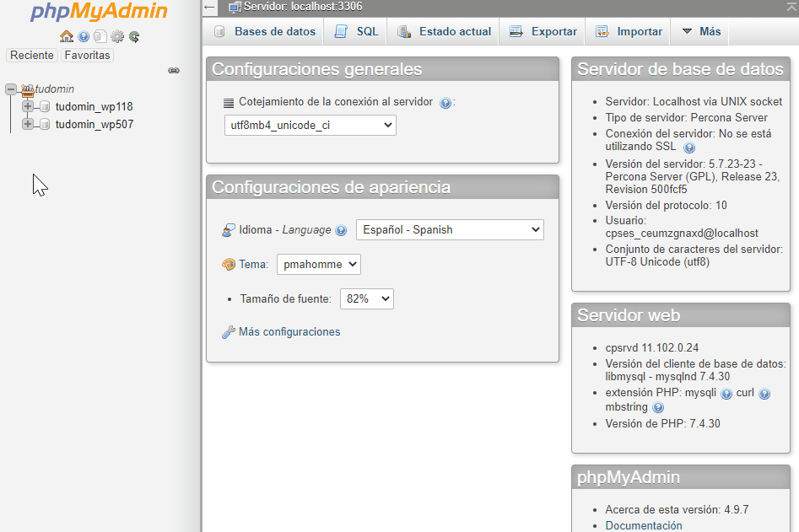
Task: Click 'cpses_ceumzgnaxd@localhost' user text
Action: point(682,234)
